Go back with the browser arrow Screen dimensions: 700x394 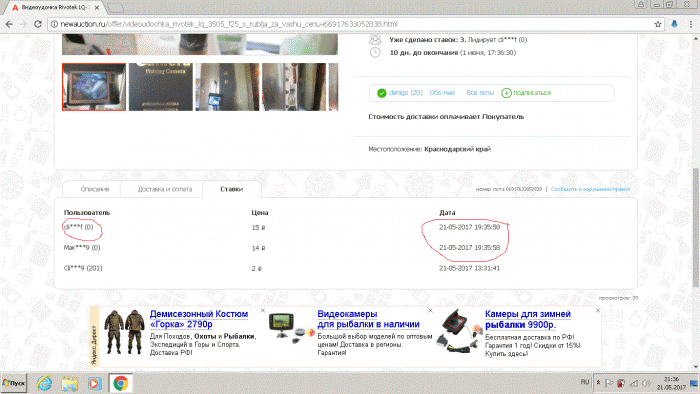coord(9,24)
